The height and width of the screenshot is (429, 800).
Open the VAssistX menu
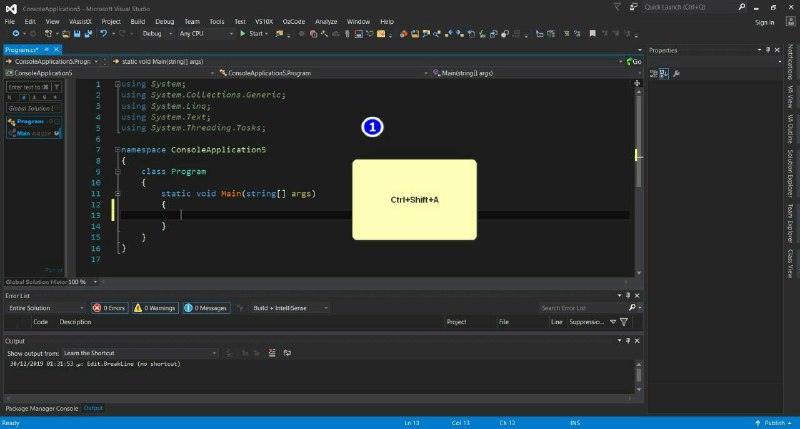tap(80, 21)
